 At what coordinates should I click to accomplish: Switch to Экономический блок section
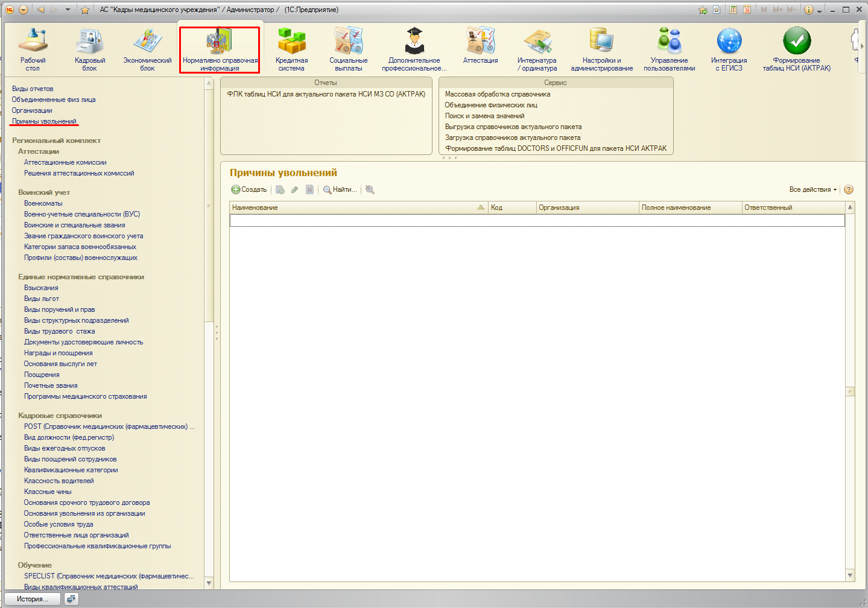147,48
